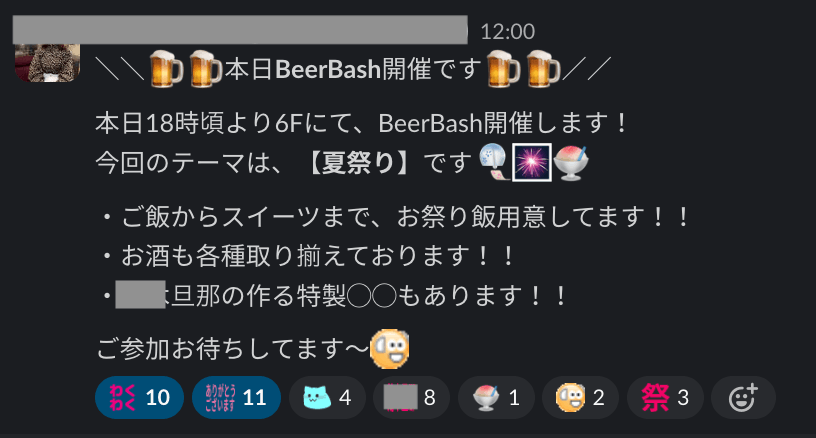Click the sender's avatar thumbnail
Image resolution: width=816 pixels, height=438 pixels.
(x=47, y=63)
